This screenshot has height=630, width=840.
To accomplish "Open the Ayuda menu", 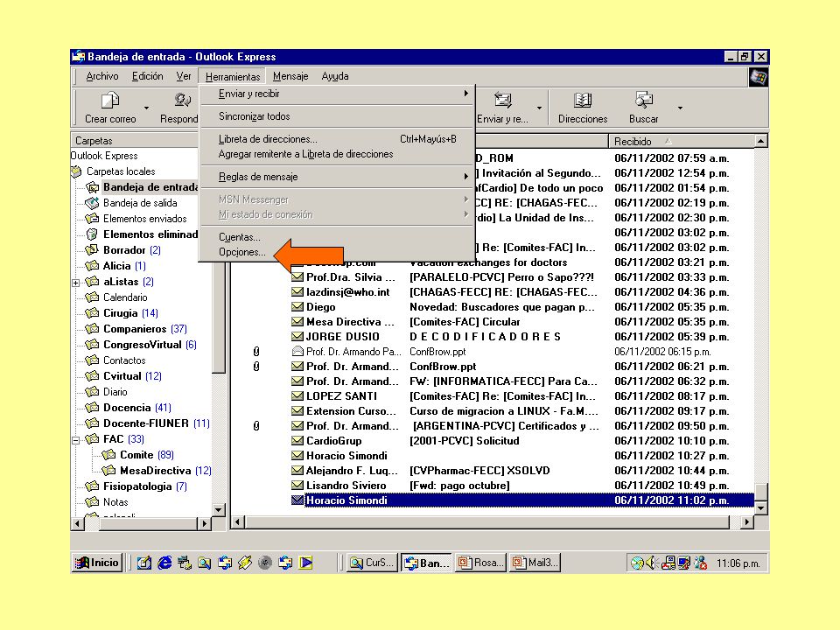I will [335, 76].
